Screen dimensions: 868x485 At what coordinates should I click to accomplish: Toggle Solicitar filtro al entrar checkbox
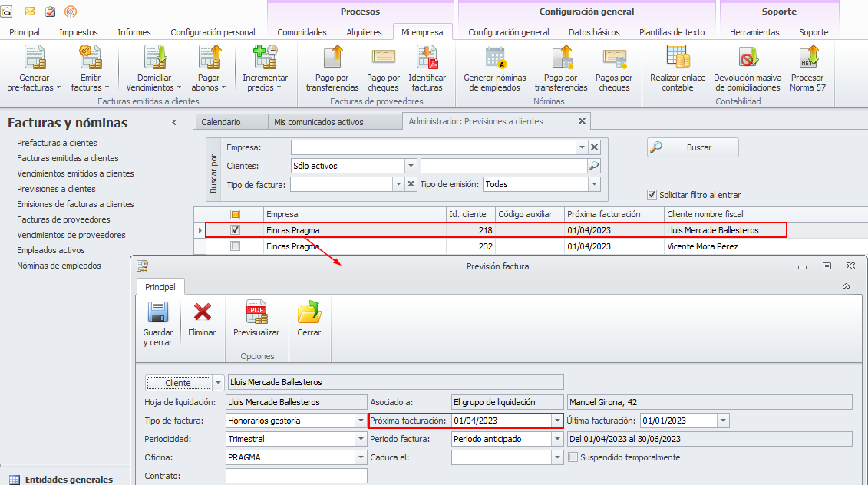click(x=652, y=195)
